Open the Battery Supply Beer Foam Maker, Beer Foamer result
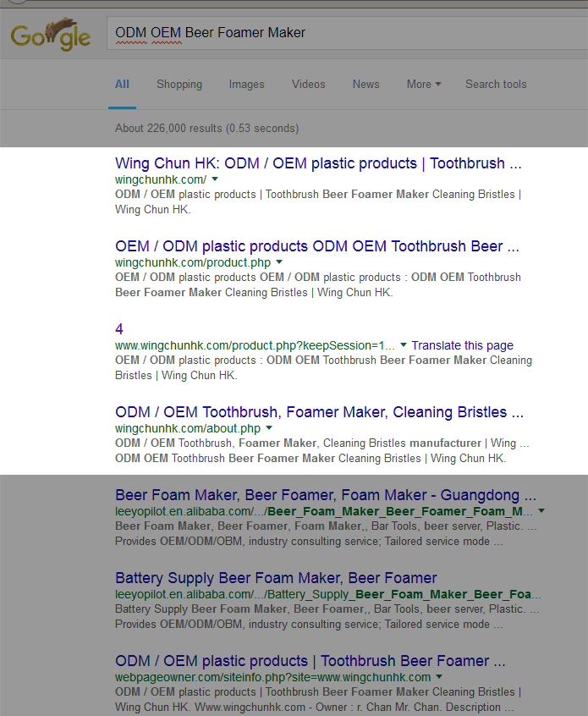 tap(276, 578)
